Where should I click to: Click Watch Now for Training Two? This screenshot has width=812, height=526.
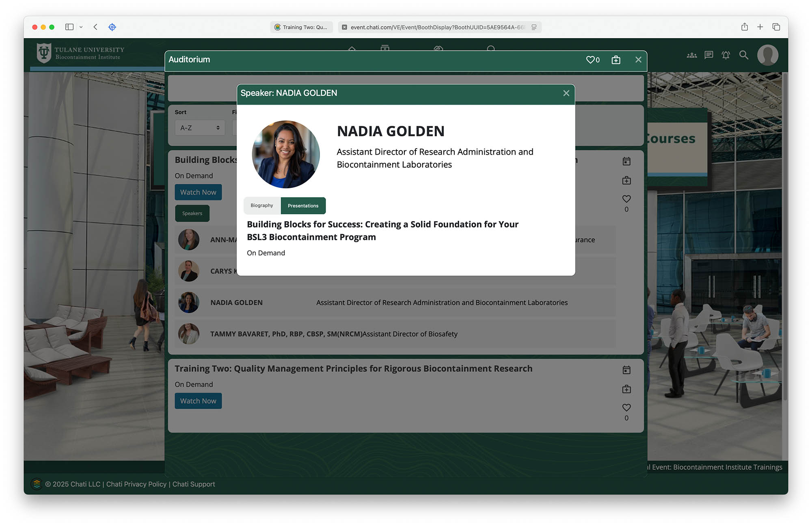[198, 401]
